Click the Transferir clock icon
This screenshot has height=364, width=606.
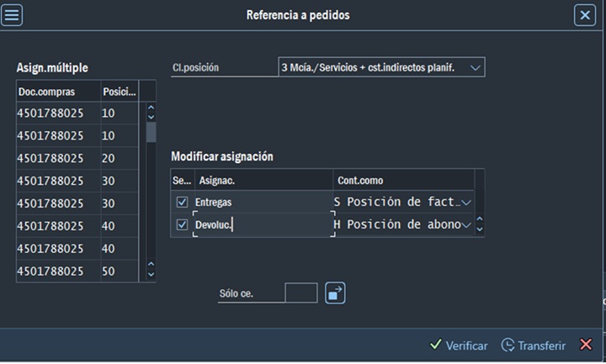pos(508,345)
